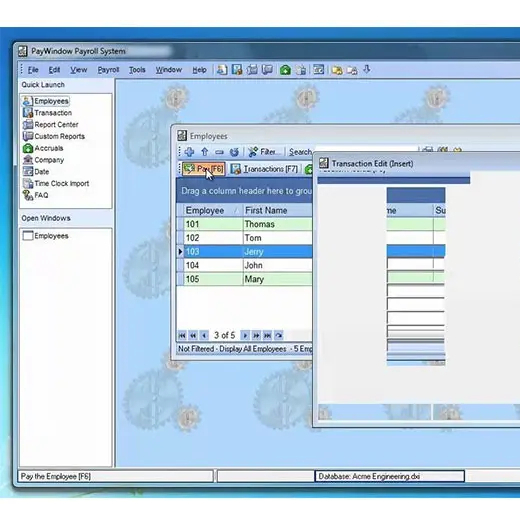Select the employee 101 cell
The image size is (520, 520).
pyautogui.click(x=213, y=224)
